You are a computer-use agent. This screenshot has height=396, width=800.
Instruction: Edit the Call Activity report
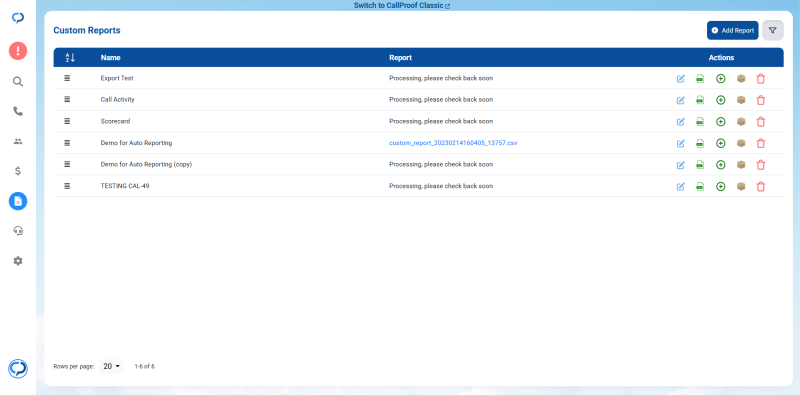pyautogui.click(x=681, y=100)
